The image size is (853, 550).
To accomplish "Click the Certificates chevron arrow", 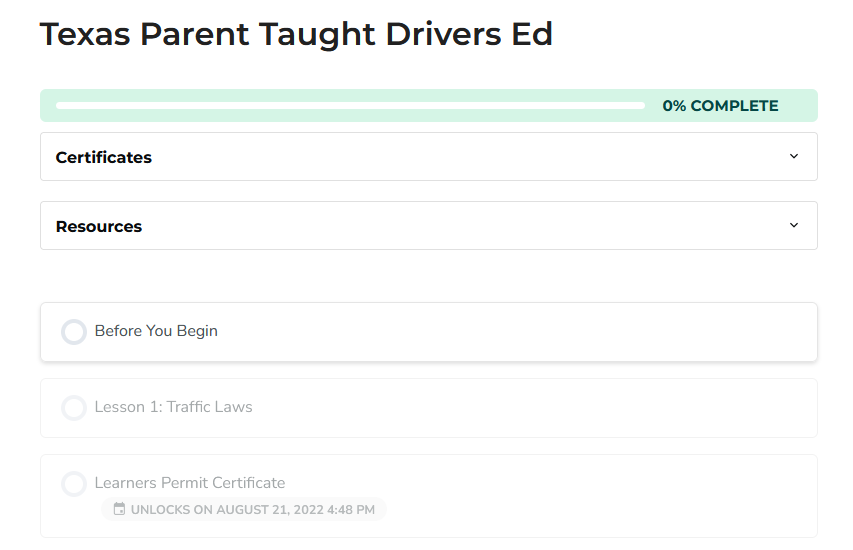I will [794, 156].
